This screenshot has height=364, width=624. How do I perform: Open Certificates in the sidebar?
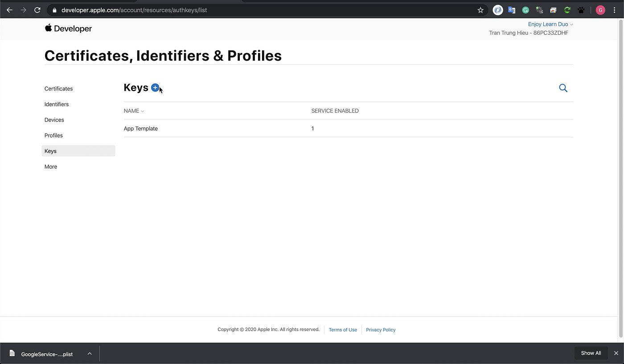tap(58, 89)
